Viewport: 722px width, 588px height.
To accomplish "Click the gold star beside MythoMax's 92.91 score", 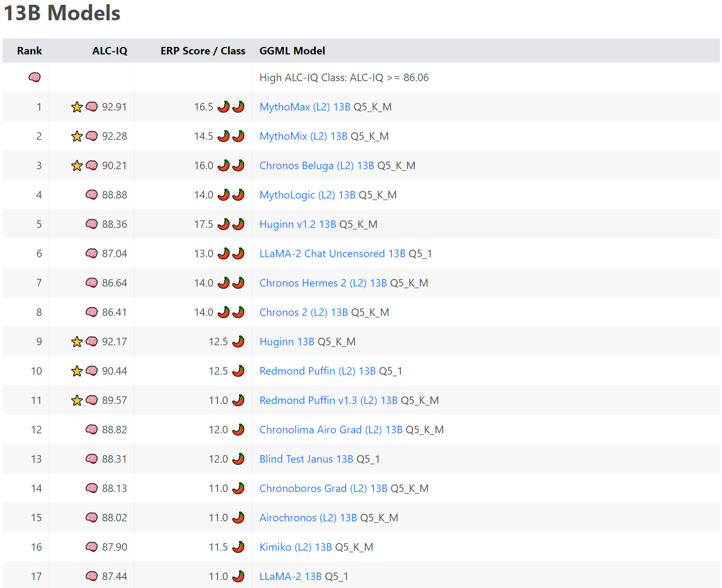I will click(77, 107).
